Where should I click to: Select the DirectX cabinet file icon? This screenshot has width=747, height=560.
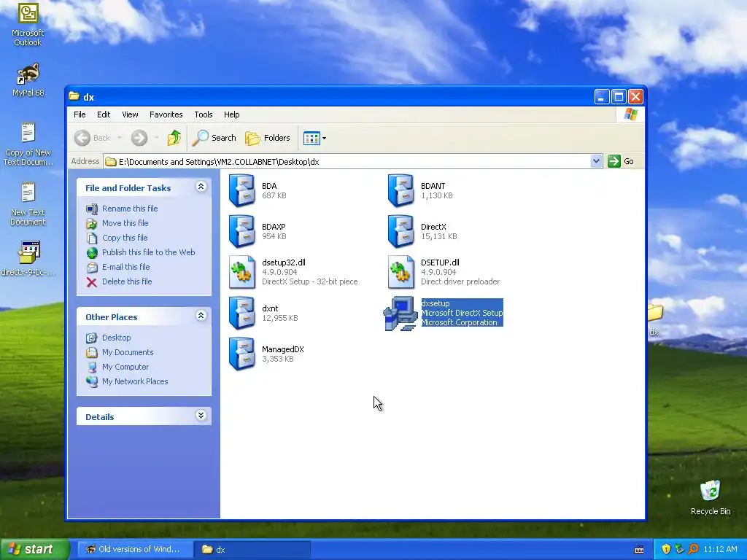(400, 231)
